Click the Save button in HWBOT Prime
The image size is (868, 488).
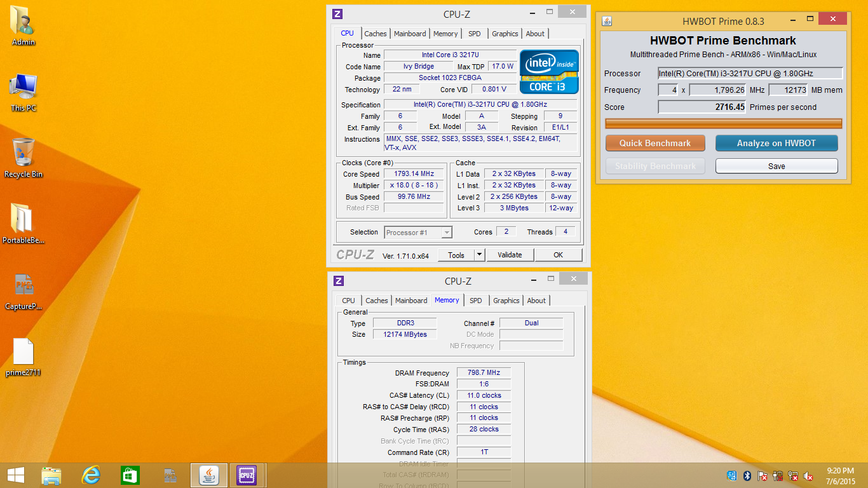776,166
